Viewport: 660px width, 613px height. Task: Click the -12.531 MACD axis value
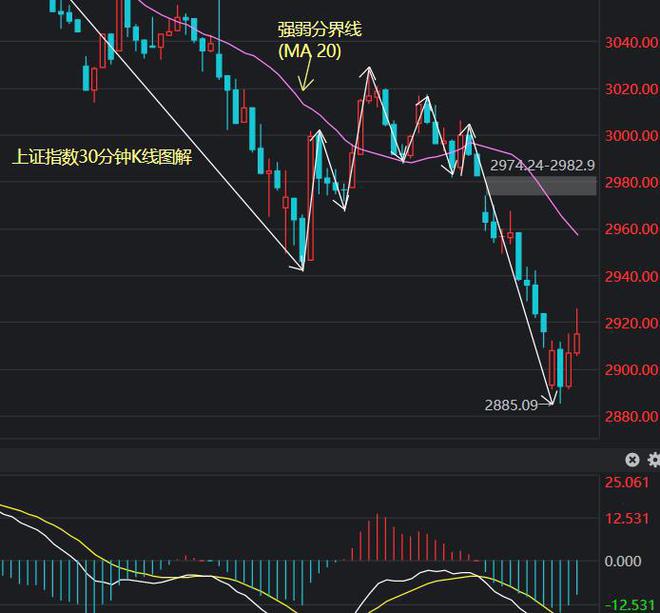click(x=629, y=605)
